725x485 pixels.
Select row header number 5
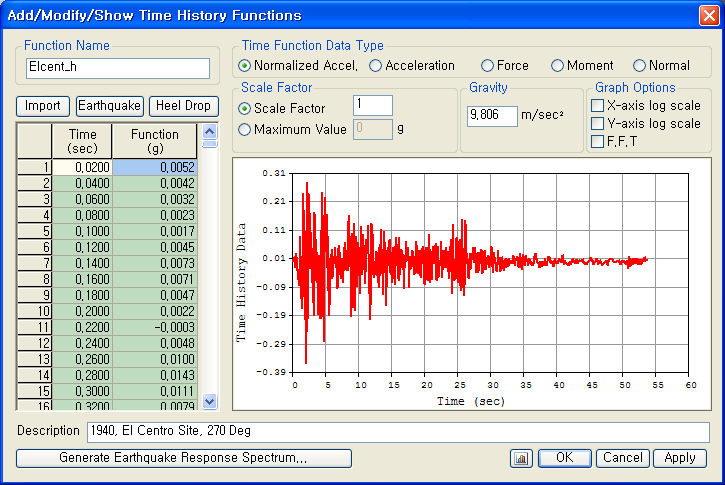[x=34, y=231]
